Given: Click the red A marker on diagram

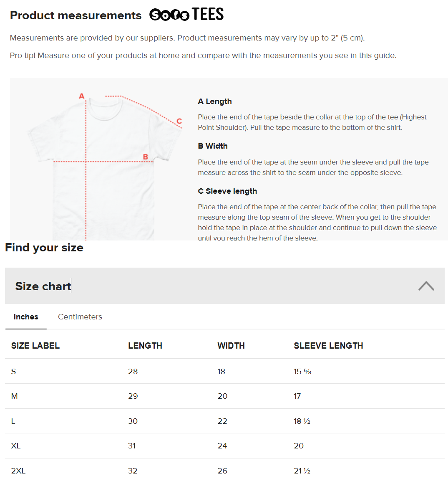Looking at the screenshot, I should (x=82, y=96).
